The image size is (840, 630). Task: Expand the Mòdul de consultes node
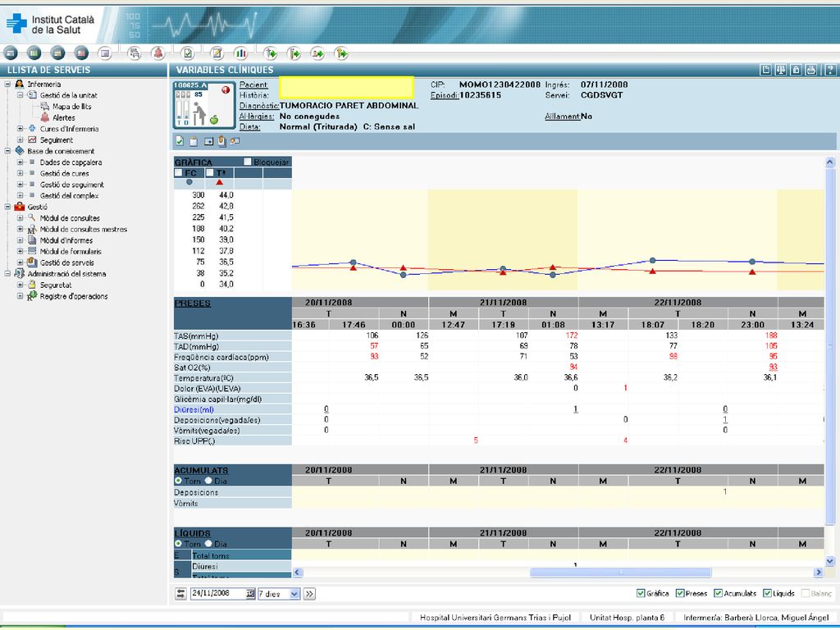20,218
